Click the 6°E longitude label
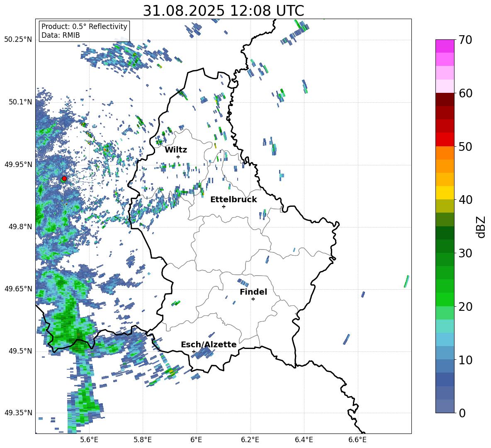 pyautogui.click(x=196, y=440)
